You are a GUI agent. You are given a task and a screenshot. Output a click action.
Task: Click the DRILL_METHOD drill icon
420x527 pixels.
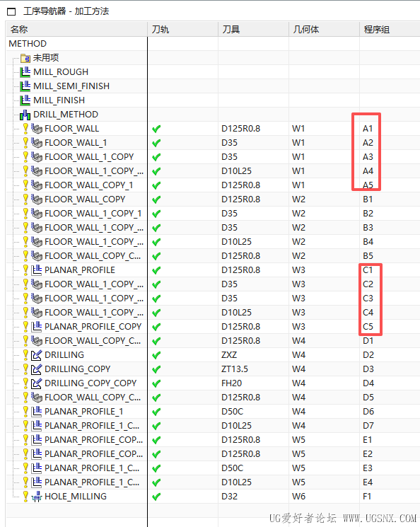tap(25, 115)
